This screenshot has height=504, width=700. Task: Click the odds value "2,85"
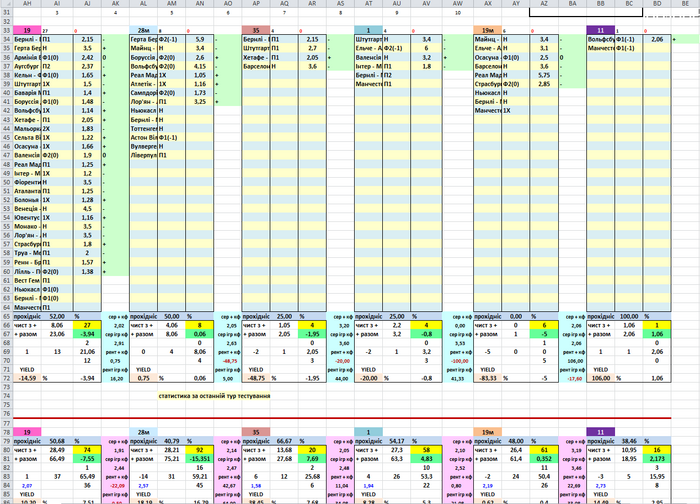544,84
